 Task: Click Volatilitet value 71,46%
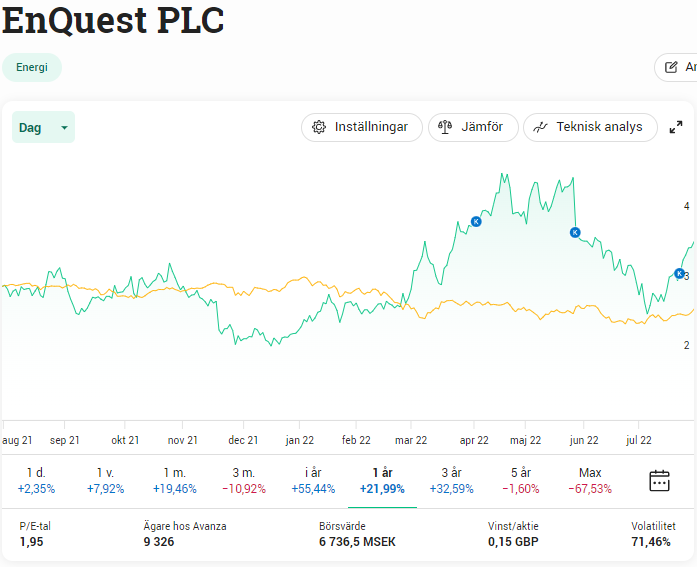(x=651, y=542)
